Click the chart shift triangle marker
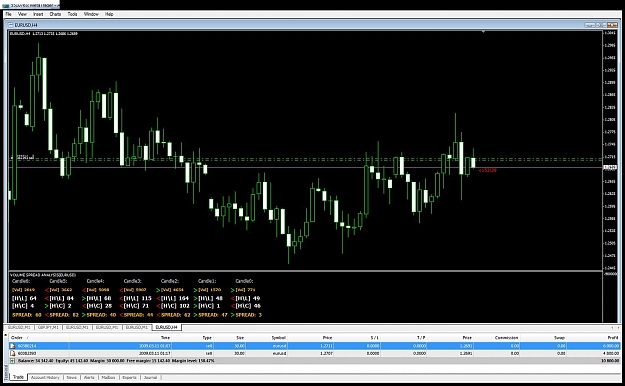 click(483, 32)
